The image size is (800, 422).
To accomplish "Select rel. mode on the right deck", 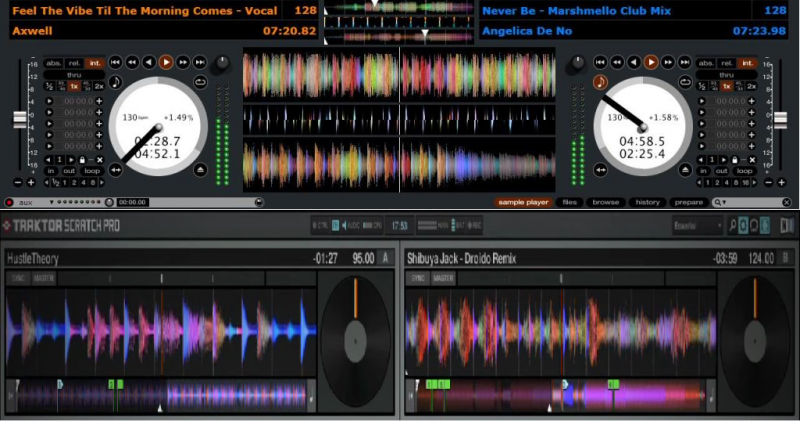I will tap(727, 63).
